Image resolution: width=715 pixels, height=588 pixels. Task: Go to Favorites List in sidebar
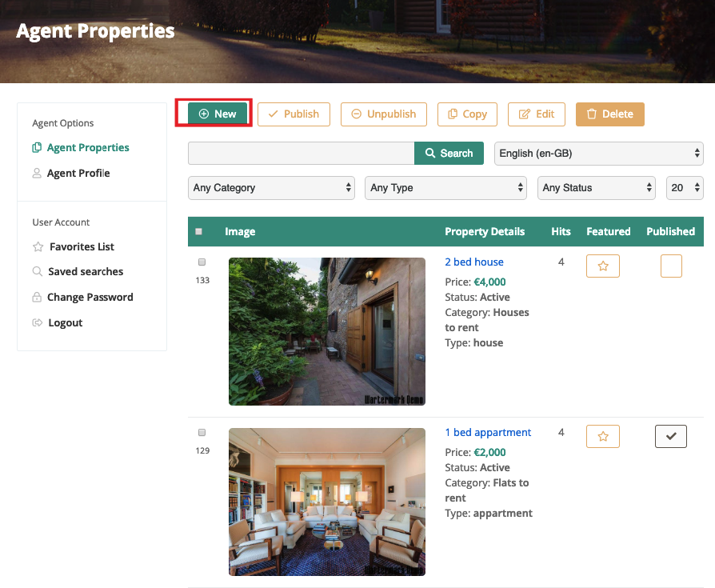[82, 246]
